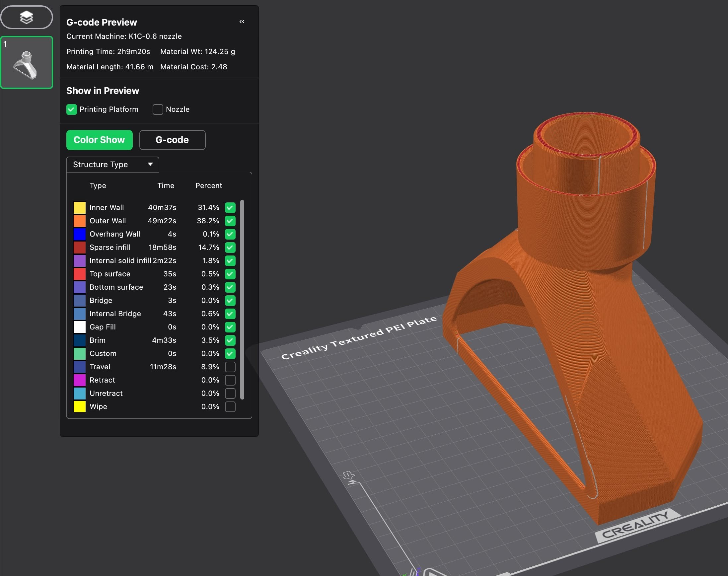Toggle Wipe visibility checkbox
This screenshot has width=728, height=576.
[230, 407]
